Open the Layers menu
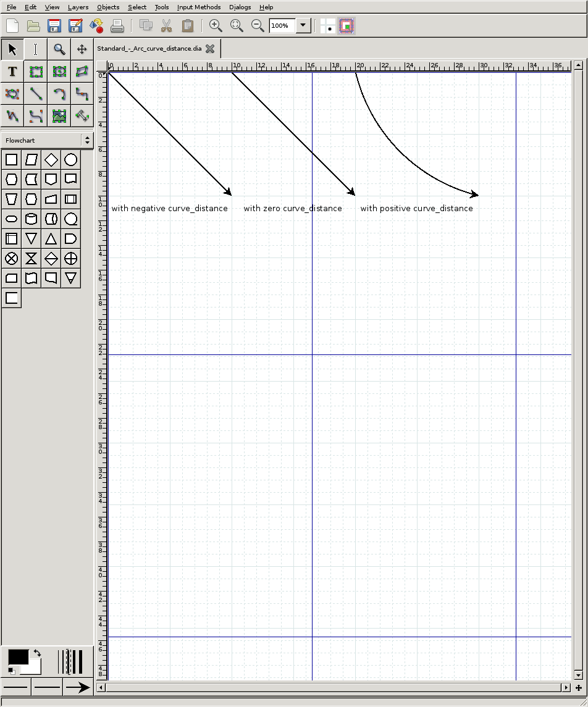This screenshot has width=588, height=707. point(78,7)
